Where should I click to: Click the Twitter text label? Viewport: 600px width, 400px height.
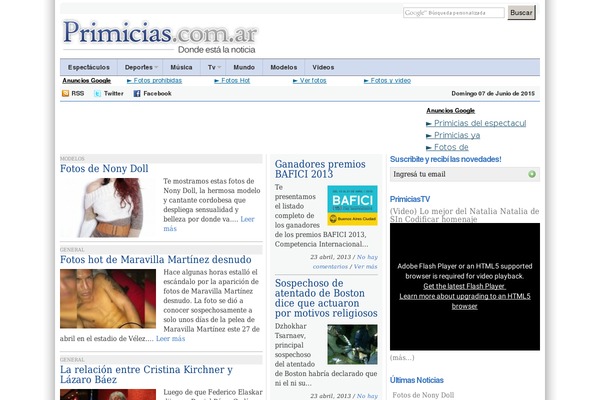[114, 93]
